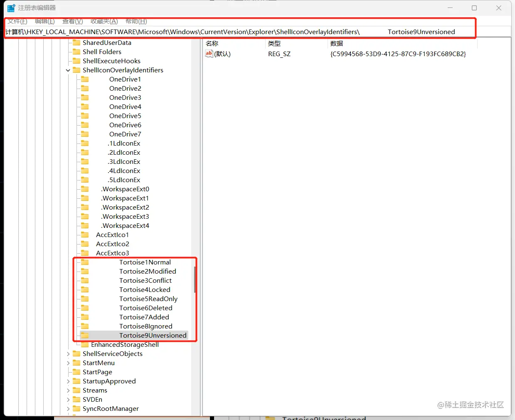The height and width of the screenshot is (420, 515).
Task: Click the OneDrive4 folder icon
Action: (85, 106)
